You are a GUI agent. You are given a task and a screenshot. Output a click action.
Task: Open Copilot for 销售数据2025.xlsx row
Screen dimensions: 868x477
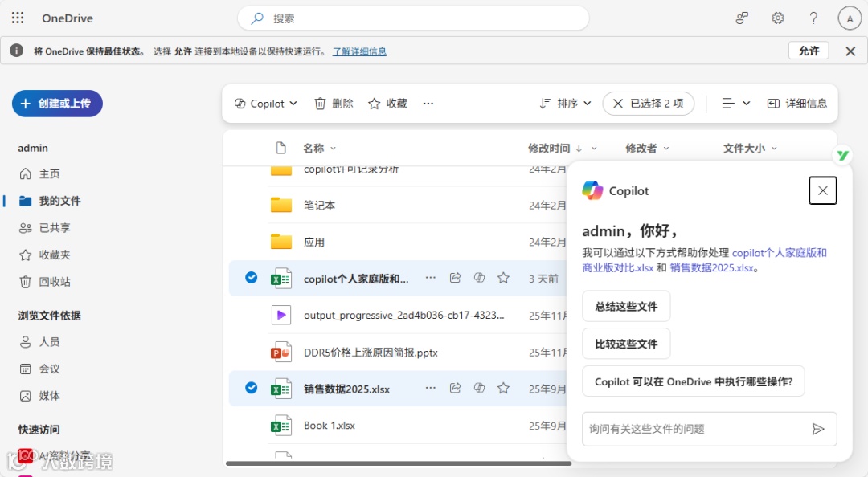tap(479, 388)
